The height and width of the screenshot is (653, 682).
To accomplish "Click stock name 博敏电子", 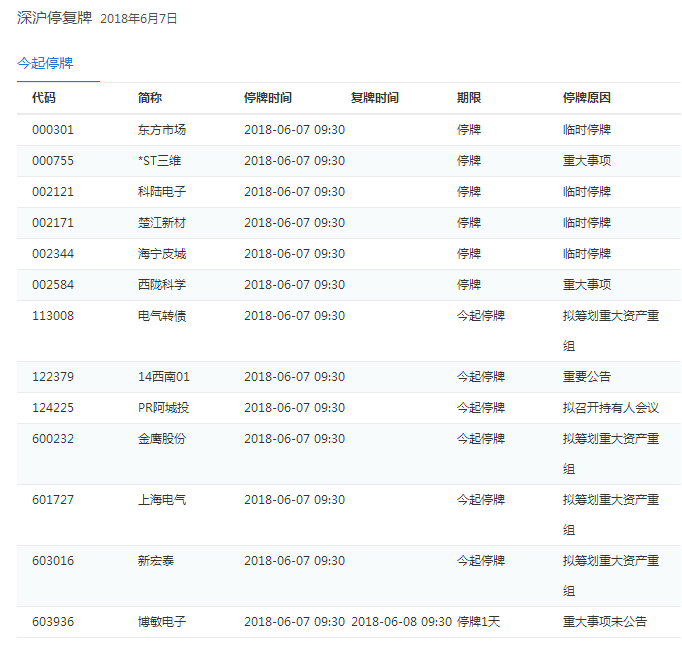I will pos(162,622).
